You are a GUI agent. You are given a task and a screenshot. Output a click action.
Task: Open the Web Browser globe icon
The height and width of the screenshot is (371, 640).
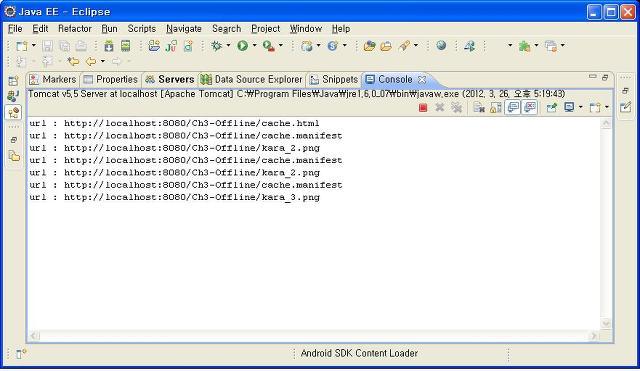coord(441,46)
